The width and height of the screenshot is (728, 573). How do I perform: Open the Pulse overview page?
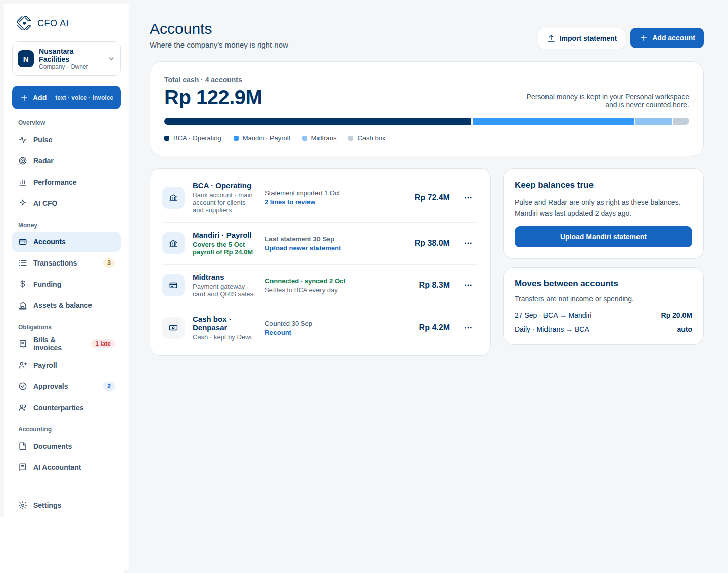[66, 140]
